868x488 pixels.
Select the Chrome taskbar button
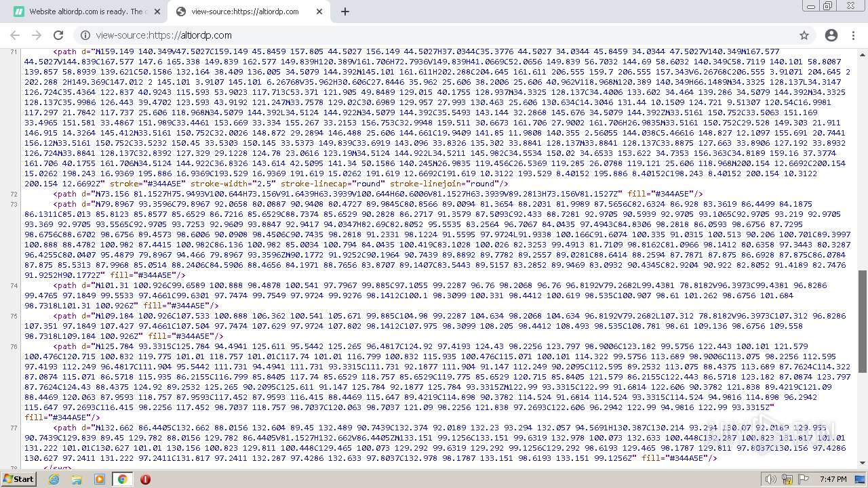[122, 479]
